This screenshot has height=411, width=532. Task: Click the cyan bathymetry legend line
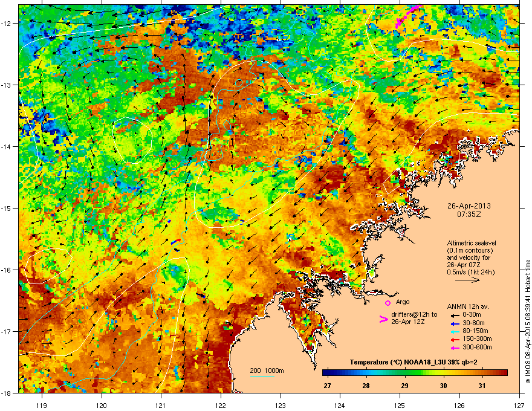point(262,377)
